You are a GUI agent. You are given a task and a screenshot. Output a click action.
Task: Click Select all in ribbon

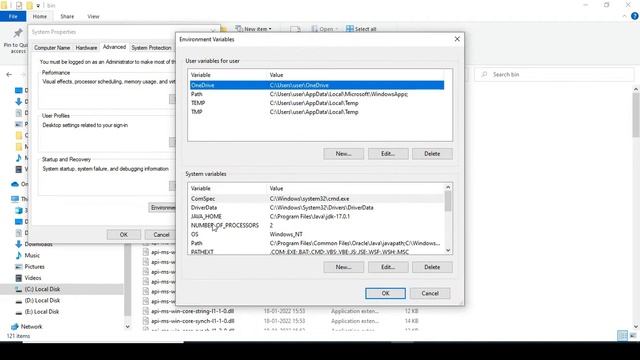pyautogui.click(x=361, y=29)
